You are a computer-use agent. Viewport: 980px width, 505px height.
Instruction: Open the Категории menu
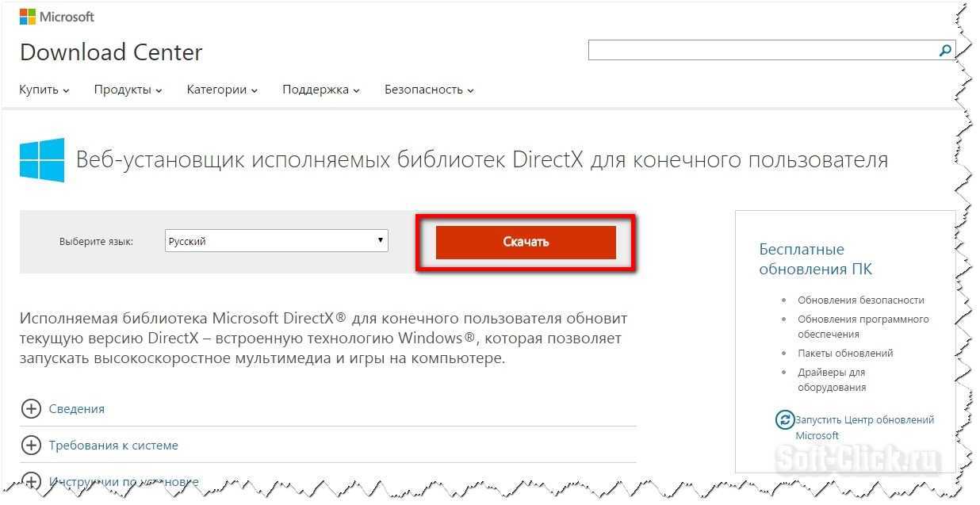(222, 90)
